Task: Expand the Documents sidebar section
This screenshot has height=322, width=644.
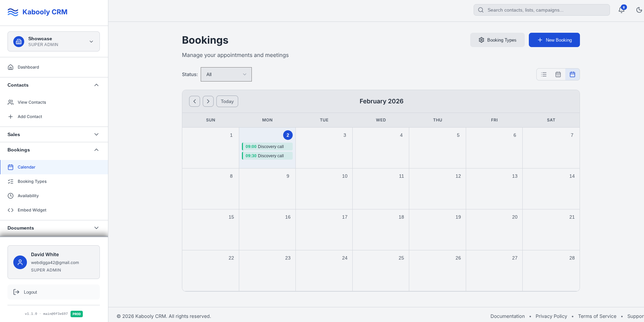Action: tap(53, 228)
